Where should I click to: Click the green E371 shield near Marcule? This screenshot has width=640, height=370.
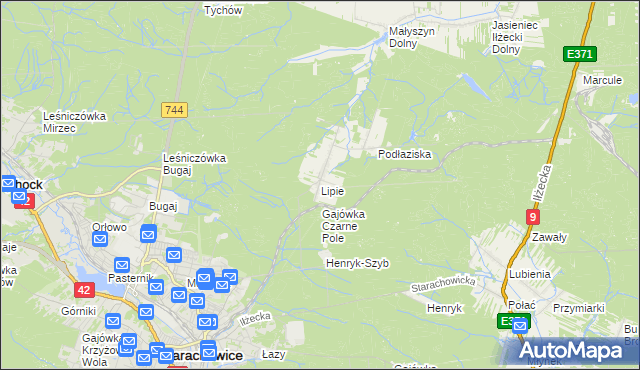tap(580, 54)
